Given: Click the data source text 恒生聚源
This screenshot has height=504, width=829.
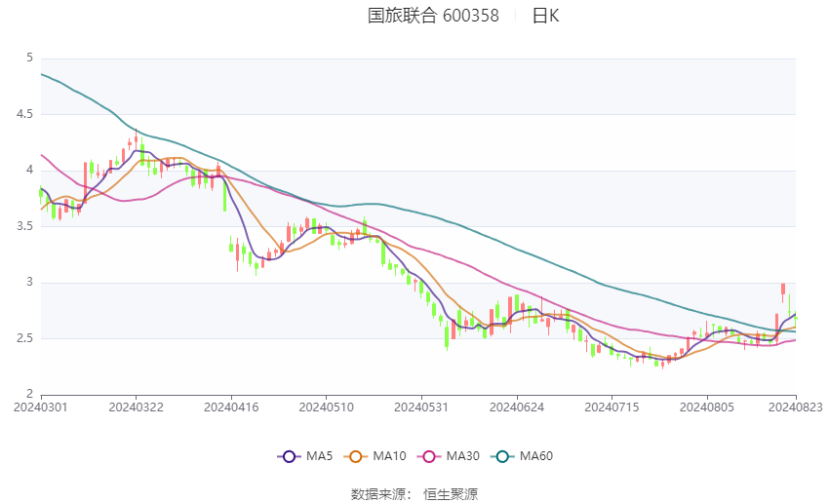Looking at the screenshot, I should (451, 494).
